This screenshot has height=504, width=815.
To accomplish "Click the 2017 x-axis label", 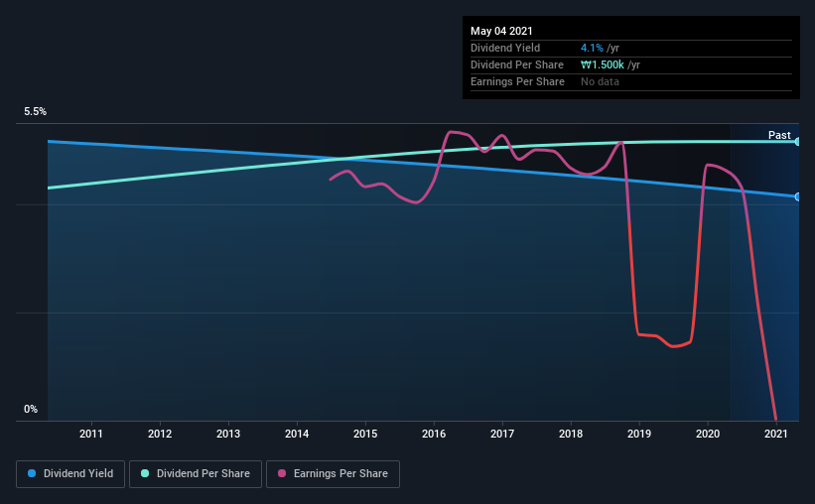I will pos(502,434).
